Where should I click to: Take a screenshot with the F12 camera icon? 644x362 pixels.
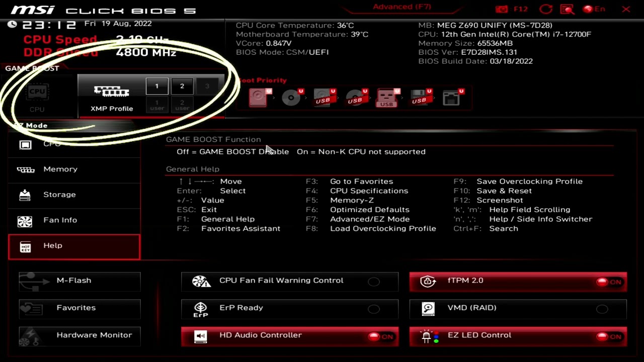502,9
